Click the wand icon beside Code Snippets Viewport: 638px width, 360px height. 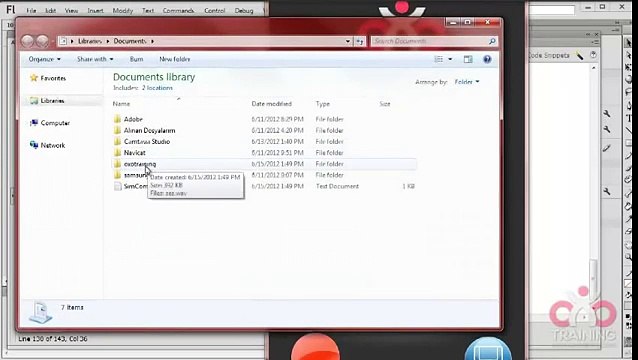579,56
